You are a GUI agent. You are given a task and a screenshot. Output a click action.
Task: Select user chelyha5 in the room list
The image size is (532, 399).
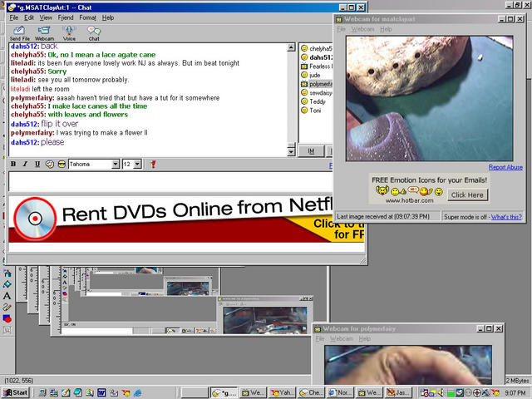coord(317,48)
